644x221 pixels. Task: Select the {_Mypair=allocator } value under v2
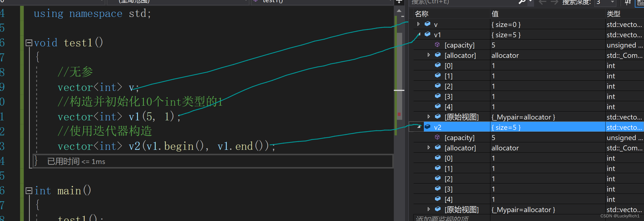pos(523,210)
